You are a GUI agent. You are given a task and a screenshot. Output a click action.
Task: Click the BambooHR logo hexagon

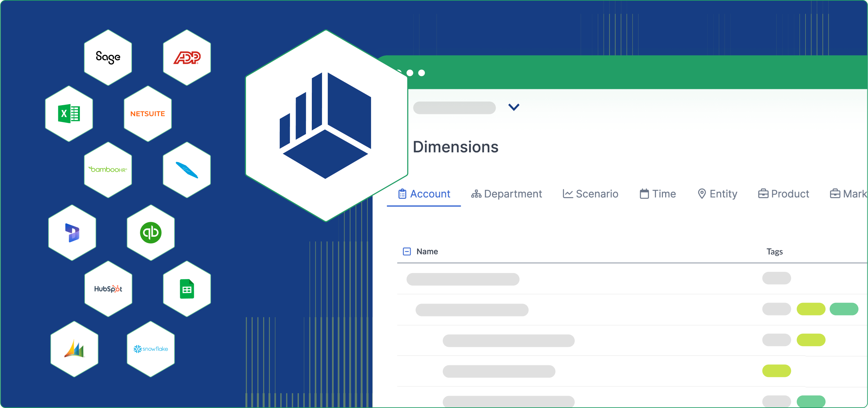[108, 170]
